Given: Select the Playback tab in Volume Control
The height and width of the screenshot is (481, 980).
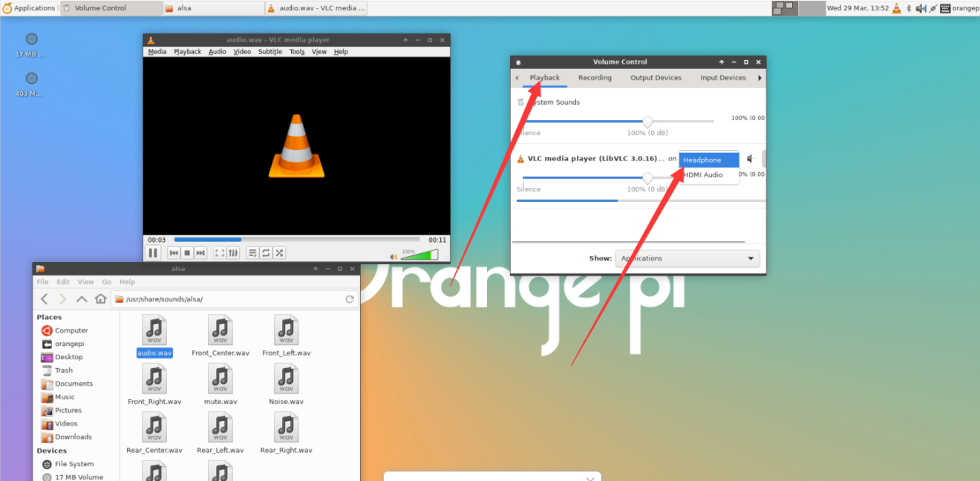Looking at the screenshot, I should (545, 78).
